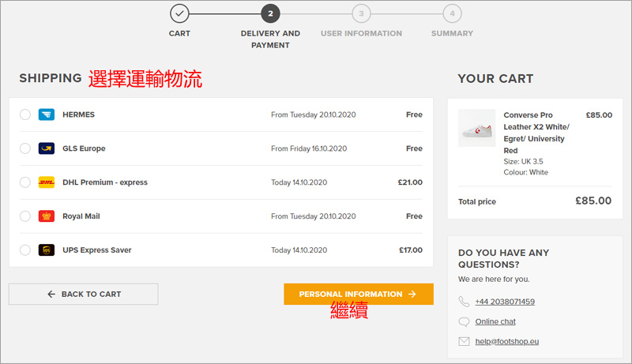Click the Hermes carrier logo icon

(46, 114)
